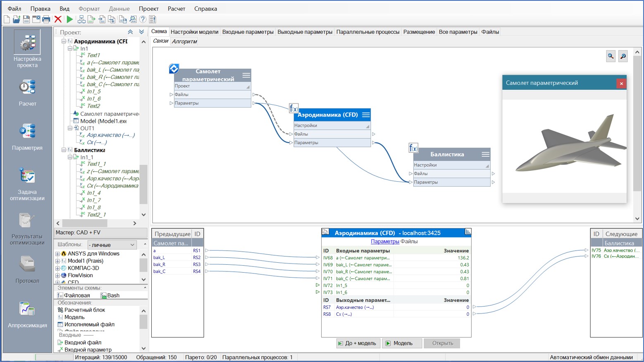Open the Расчет menu in menu bar
The height and width of the screenshot is (362, 644).
pyautogui.click(x=176, y=9)
